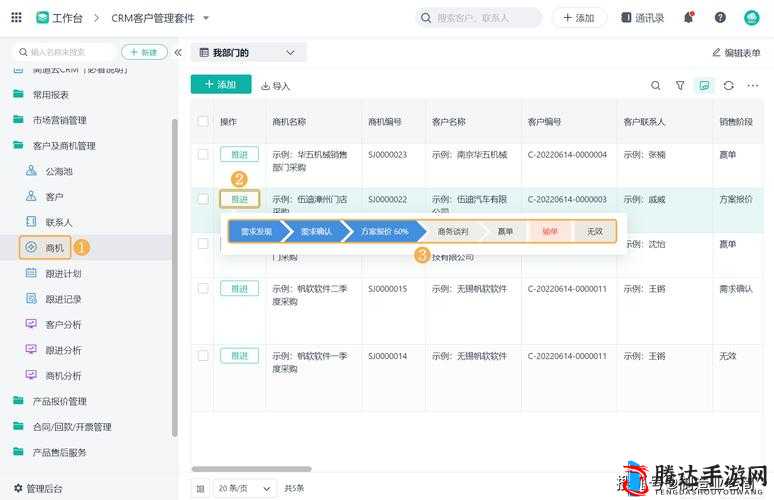Open 通讯录 address book
774x500 pixels.
click(x=643, y=18)
